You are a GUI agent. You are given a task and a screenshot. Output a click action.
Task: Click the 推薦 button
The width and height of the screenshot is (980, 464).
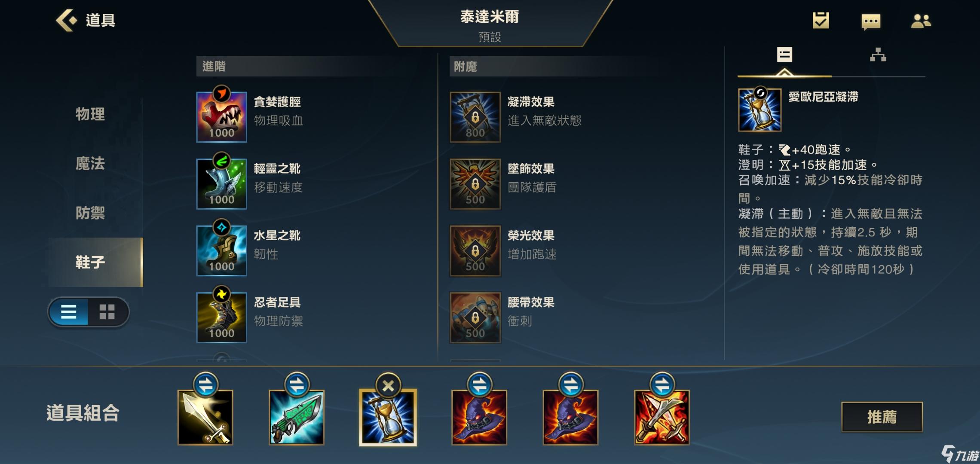click(882, 417)
